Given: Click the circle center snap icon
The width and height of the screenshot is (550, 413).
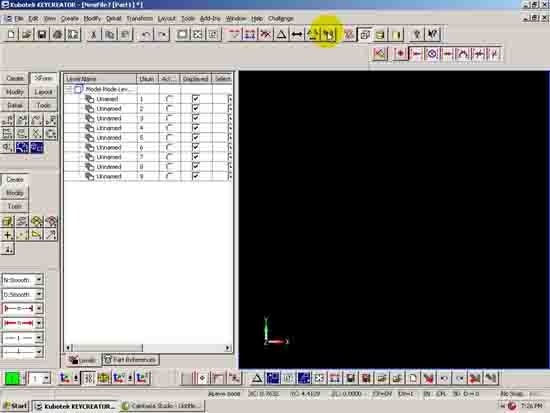Looking at the screenshot, I should pyautogui.click(x=432, y=54).
